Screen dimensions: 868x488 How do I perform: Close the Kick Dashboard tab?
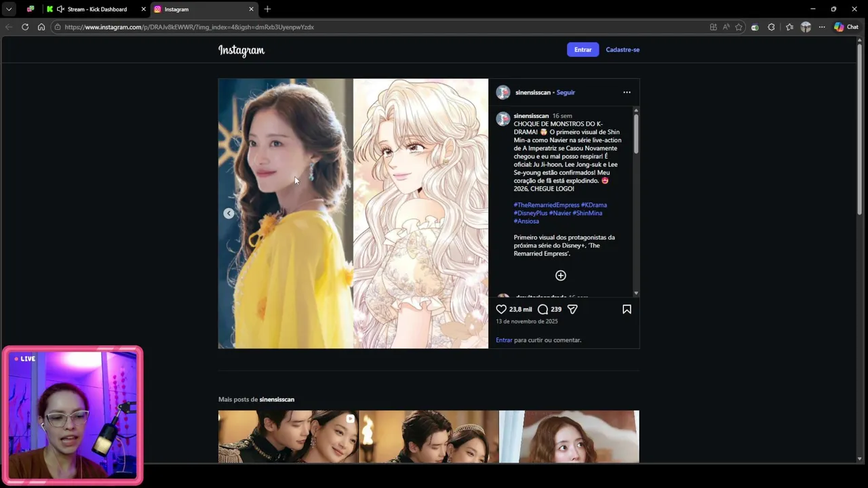click(x=143, y=9)
